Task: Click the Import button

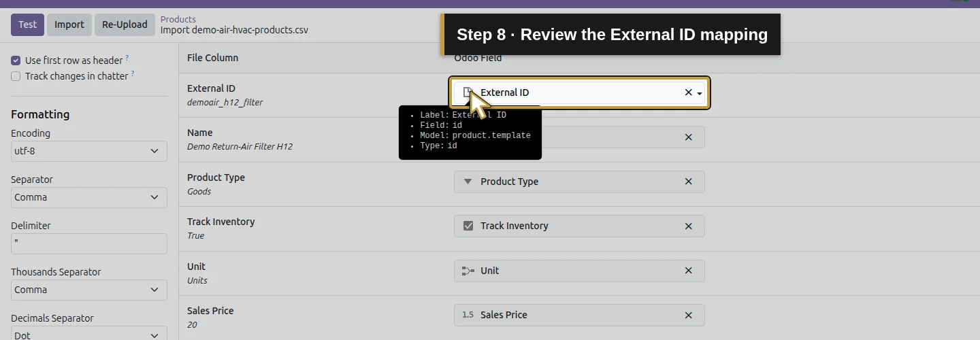Action: click(x=69, y=24)
